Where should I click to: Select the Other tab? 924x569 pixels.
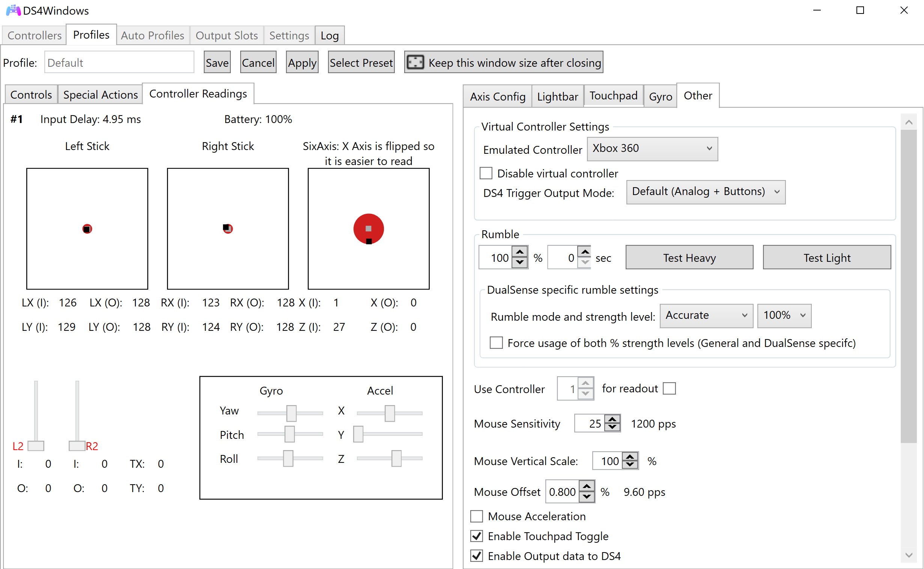click(x=698, y=96)
